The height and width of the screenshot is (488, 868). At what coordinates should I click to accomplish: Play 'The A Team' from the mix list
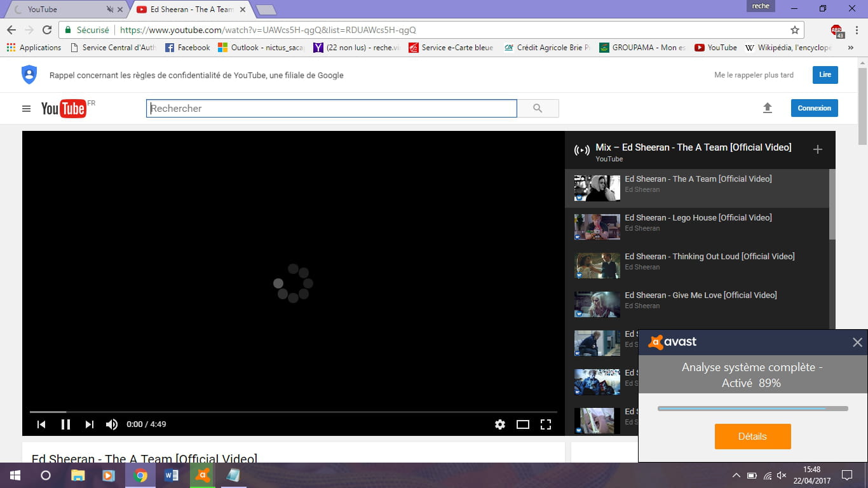[x=697, y=188]
